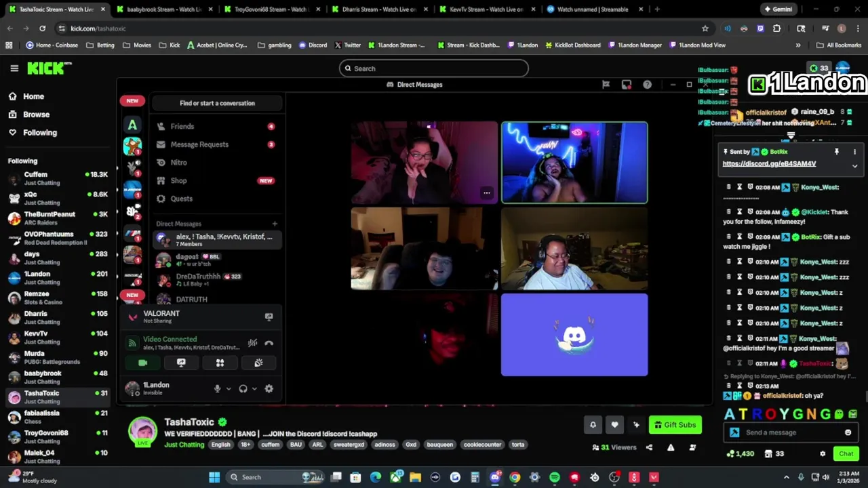Reload the current browser page
Screen dimensions: 868x488
point(42,28)
